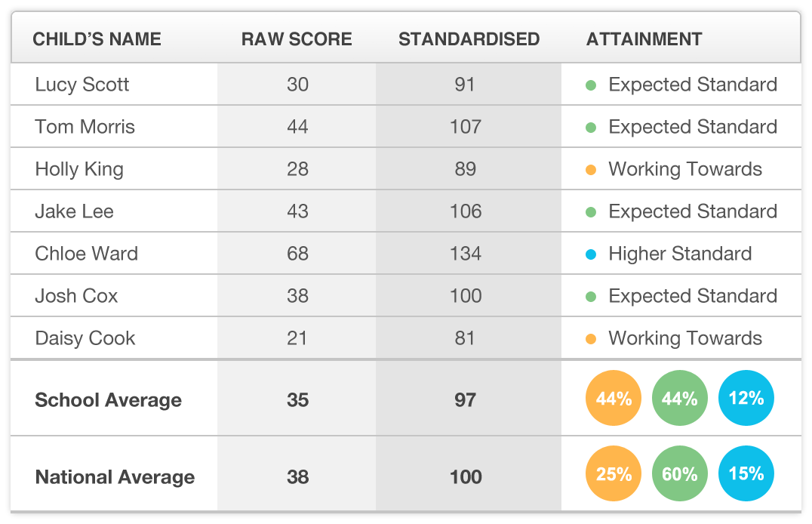Click the green 60% National Average badge
The width and height of the screenshot is (812, 524).
coord(680,474)
